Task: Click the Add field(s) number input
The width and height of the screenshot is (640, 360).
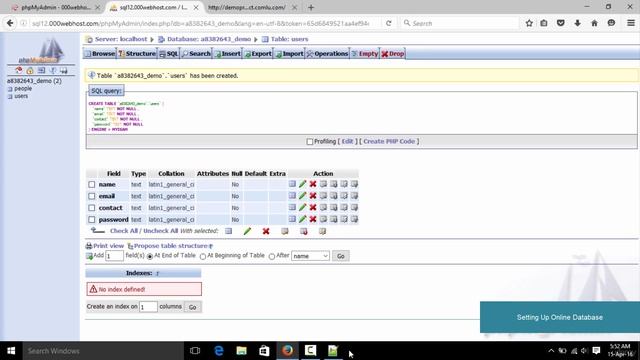Action: (114, 256)
